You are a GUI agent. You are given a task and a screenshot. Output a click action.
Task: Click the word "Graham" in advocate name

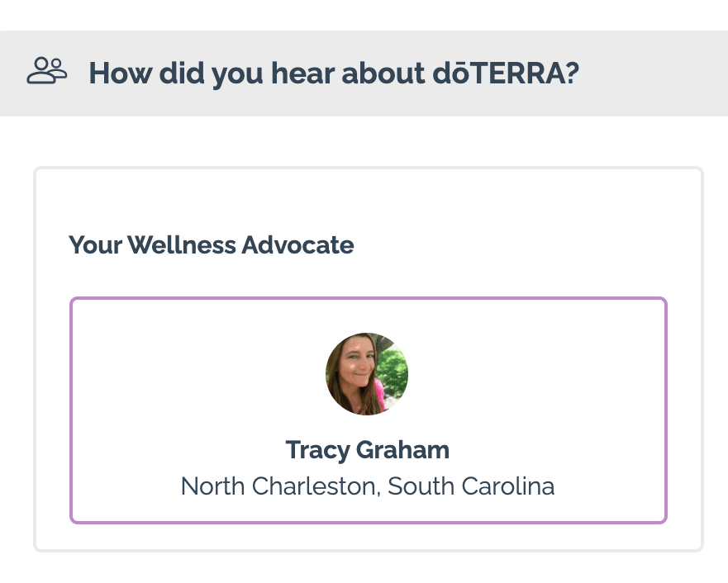[402, 450]
